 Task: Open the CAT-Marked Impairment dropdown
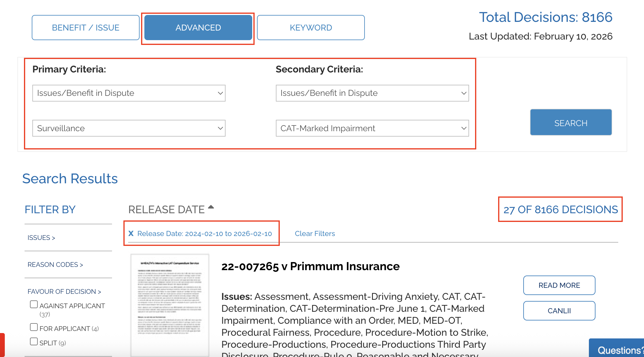(x=372, y=128)
